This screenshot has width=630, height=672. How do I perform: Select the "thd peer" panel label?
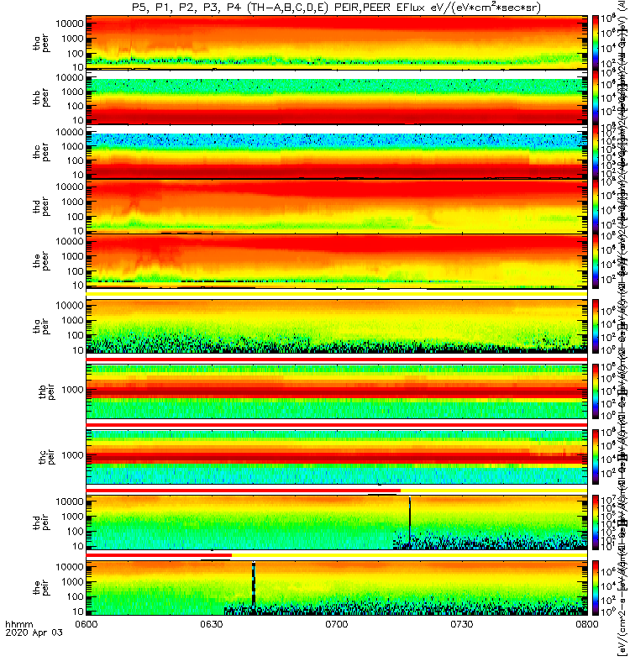(41, 207)
